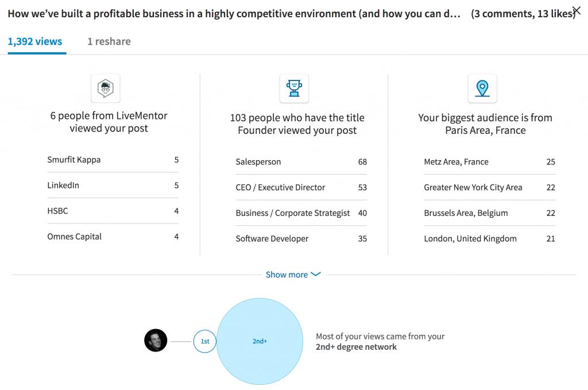Select the LinkedIn company row

tap(113, 186)
